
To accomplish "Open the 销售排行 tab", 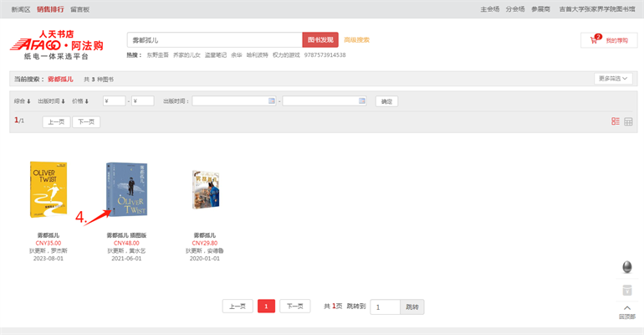I will [49, 9].
